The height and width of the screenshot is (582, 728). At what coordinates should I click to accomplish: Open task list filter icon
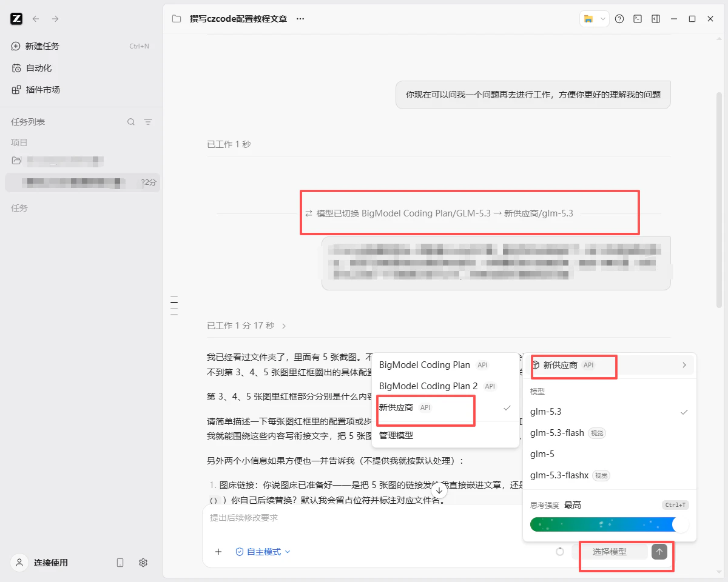148,122
